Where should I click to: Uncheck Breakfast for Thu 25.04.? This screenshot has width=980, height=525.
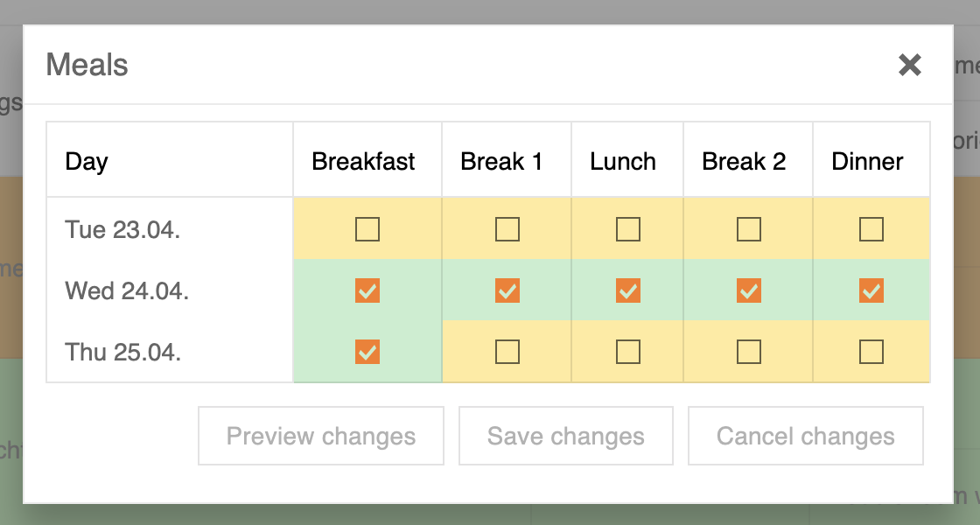pyautogui.click(x=367, y=352)
